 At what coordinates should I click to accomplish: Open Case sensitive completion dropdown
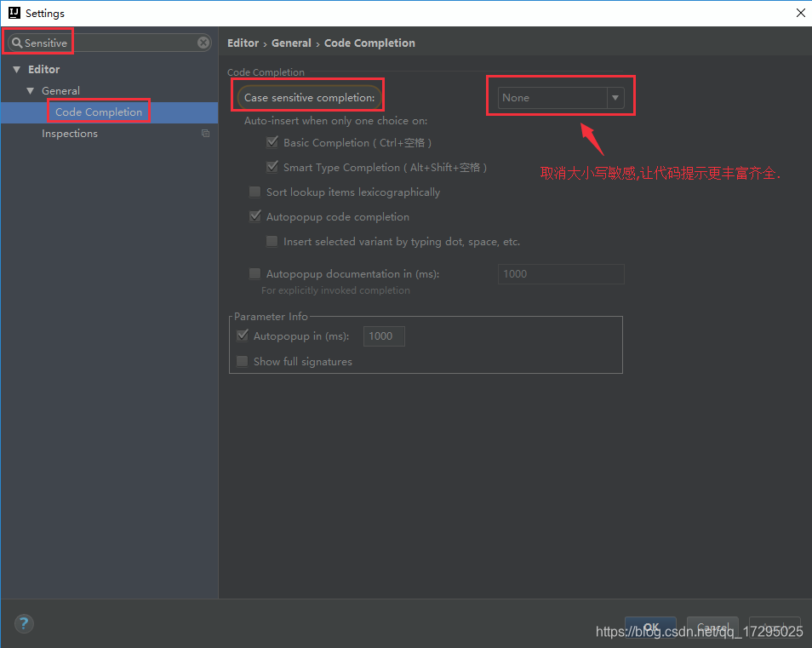click(561, 97)
